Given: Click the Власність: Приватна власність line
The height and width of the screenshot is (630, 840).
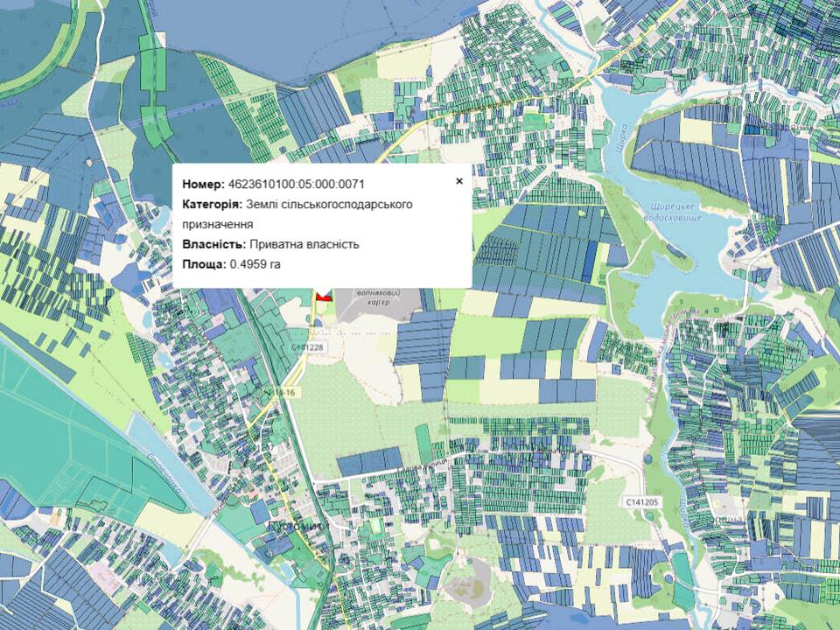Looking at the screenshot, I should point(270,244).
